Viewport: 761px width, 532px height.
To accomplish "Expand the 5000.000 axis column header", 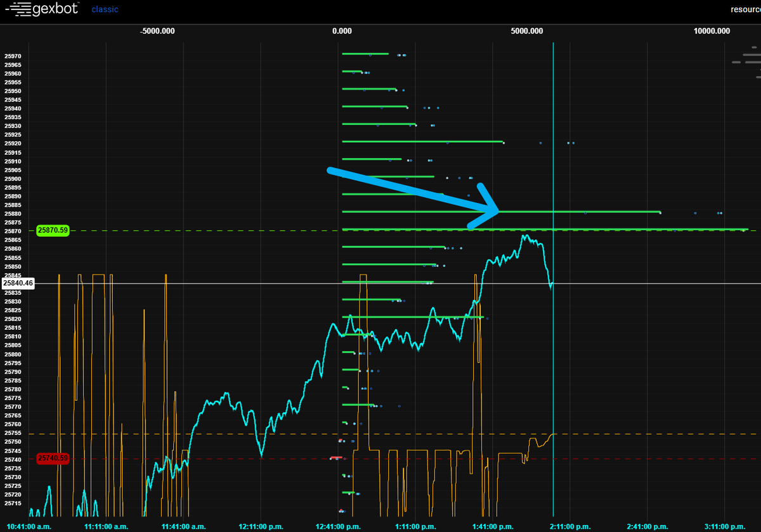I will (526, 30).
